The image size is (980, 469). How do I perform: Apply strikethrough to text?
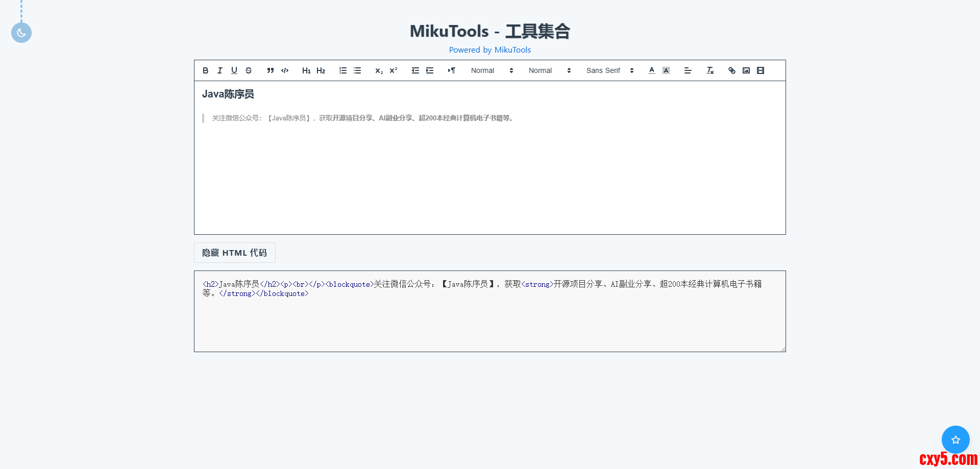(249, 70)
